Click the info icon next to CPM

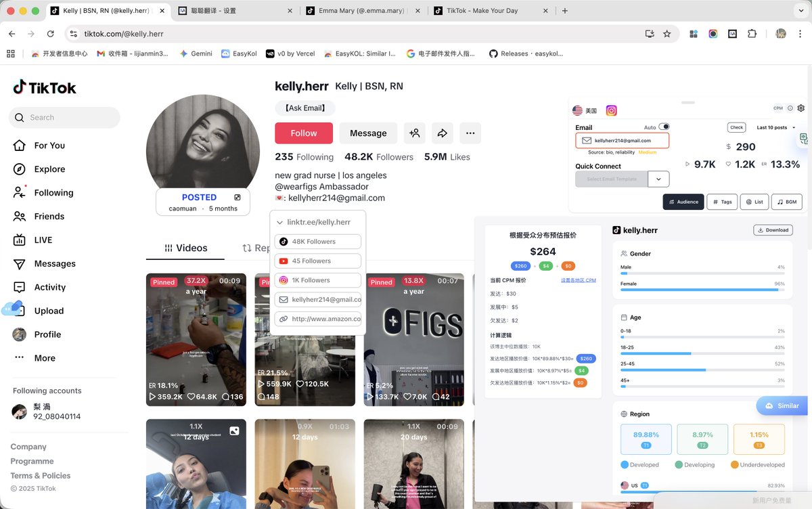[790, 108]
